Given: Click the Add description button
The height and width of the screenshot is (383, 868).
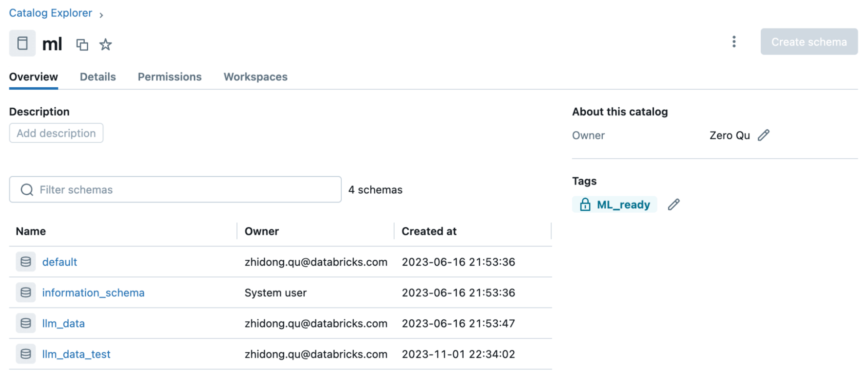Looking at the screenshot, I should 56,133.
